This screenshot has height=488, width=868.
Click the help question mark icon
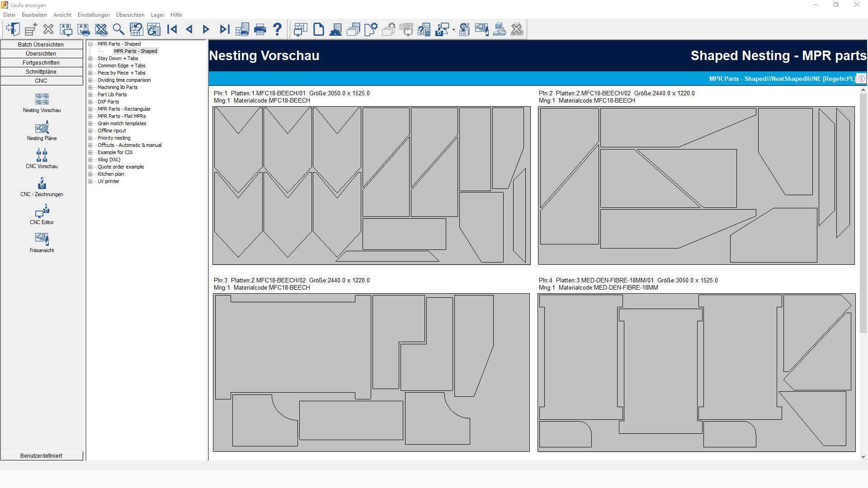(278, 30)
